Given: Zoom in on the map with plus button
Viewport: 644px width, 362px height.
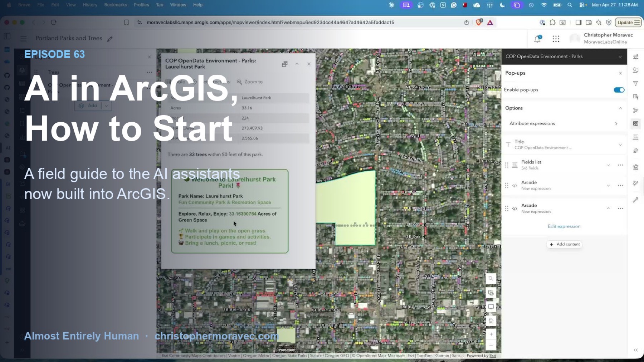Looking at the screenshot, I should [x=491, y=334].
